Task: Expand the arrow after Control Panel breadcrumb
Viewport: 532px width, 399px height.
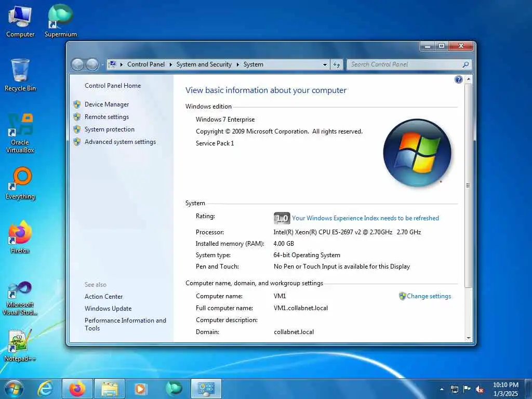Action: pyautogui.click(x=170, y=64)
